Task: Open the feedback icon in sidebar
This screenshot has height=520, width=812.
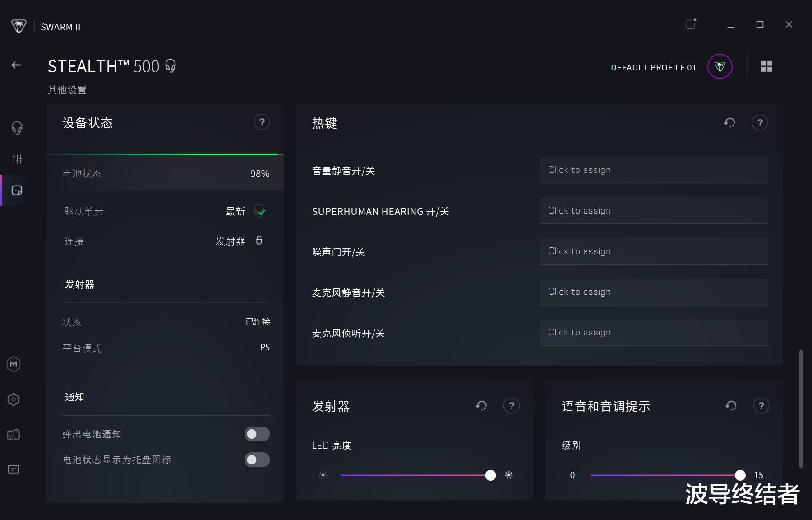Action: [14, 470]
